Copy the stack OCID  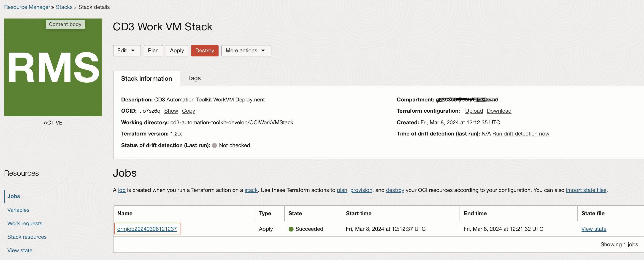pos(188,111)
